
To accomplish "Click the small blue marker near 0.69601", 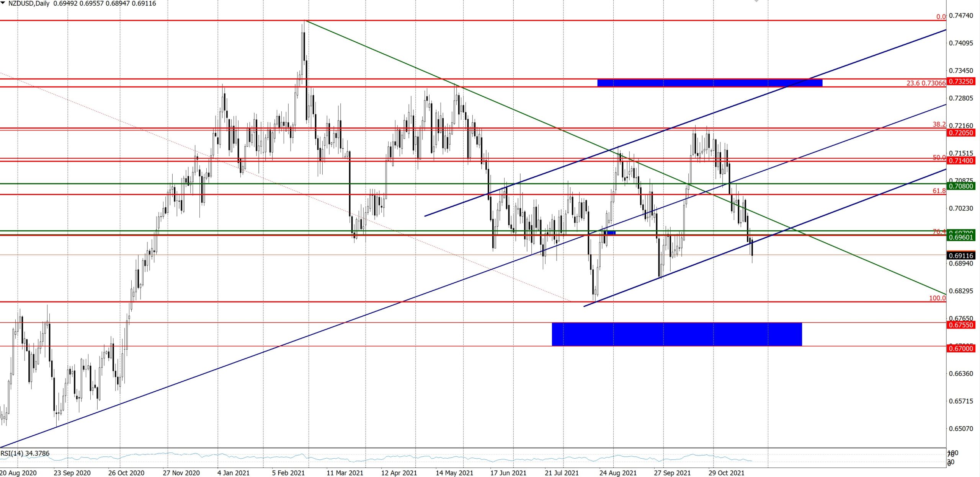I will [611, 233].
